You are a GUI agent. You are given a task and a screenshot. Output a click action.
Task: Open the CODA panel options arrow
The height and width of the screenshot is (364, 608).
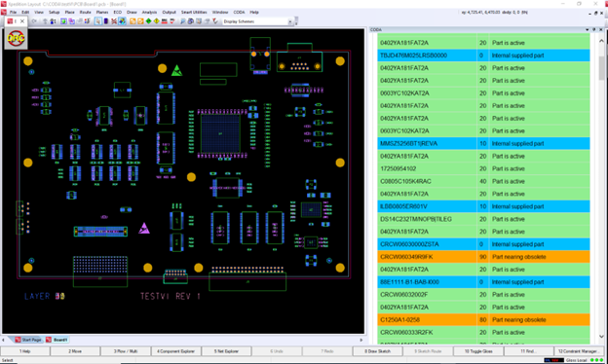[588, 29]
